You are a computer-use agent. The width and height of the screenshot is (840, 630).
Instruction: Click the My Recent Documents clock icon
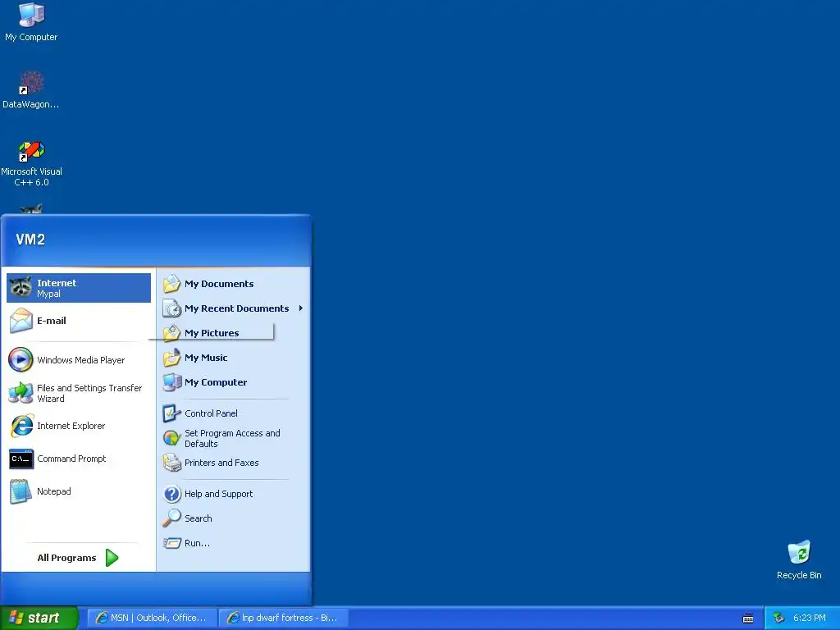tap(172, 308)
